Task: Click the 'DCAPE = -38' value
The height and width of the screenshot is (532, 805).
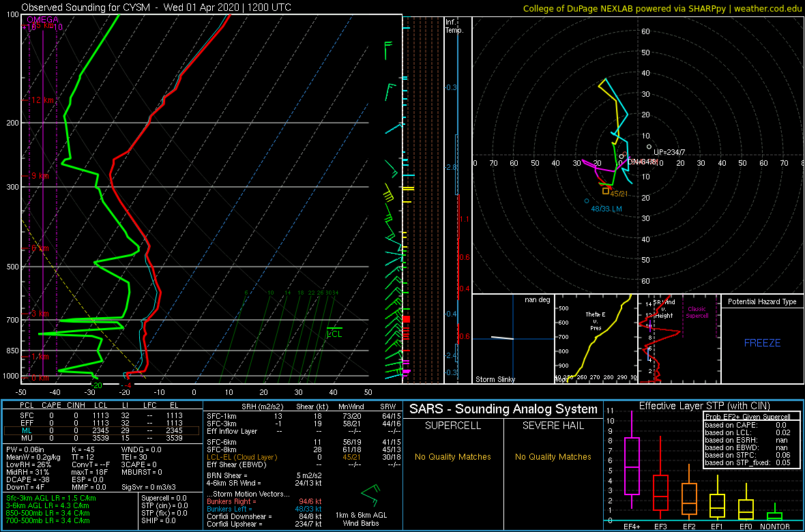Action: pyautogui.click(x=26, y=479)
